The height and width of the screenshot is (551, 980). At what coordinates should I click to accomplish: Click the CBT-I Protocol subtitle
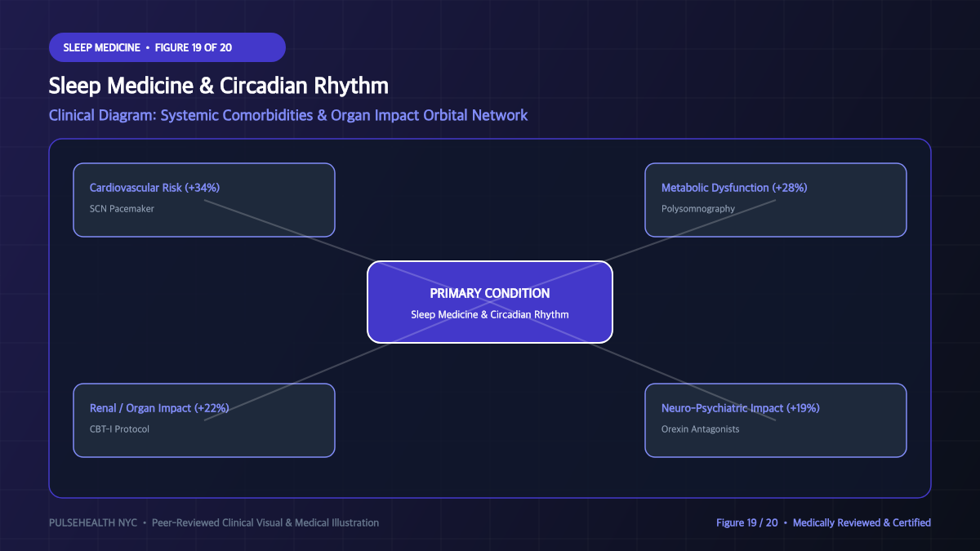point(119,429)
